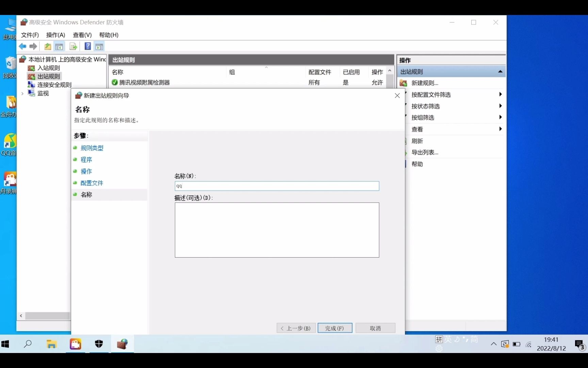Image resolution: width=588 pixels, height=368 pixels.
Task: Click the Forward arrow in the firewall toolbar
Action: click(x=33, y=46)
